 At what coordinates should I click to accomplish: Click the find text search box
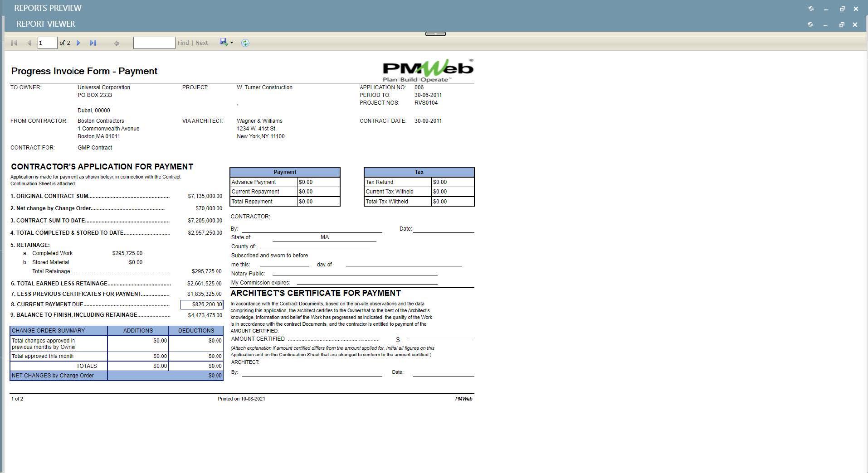point(154,43)
